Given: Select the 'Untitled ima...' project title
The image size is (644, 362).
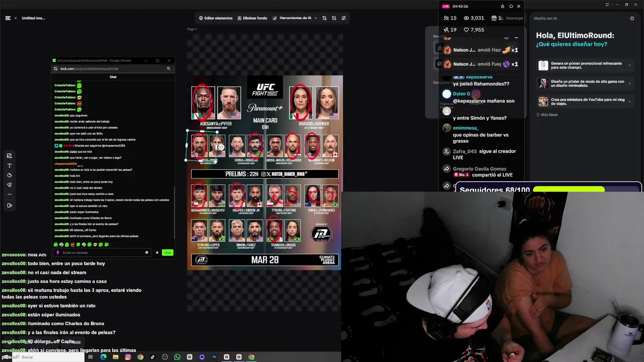Looking at the screenshot, I should [33, 18].
